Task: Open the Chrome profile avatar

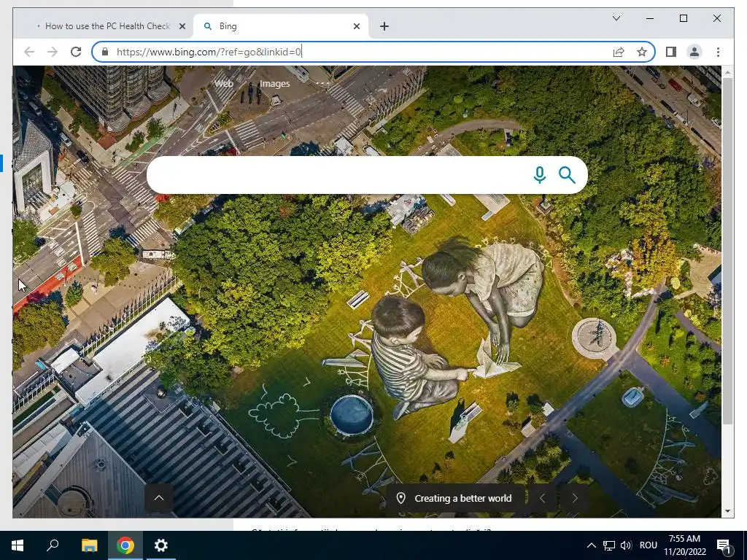Action: pos(694,52)
